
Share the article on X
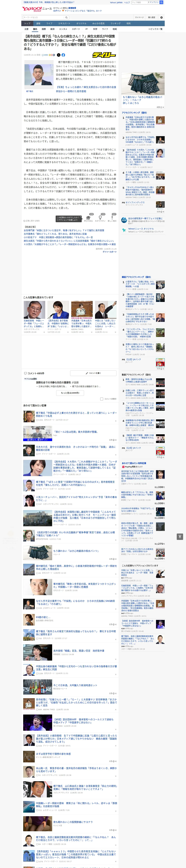[59, 55]
